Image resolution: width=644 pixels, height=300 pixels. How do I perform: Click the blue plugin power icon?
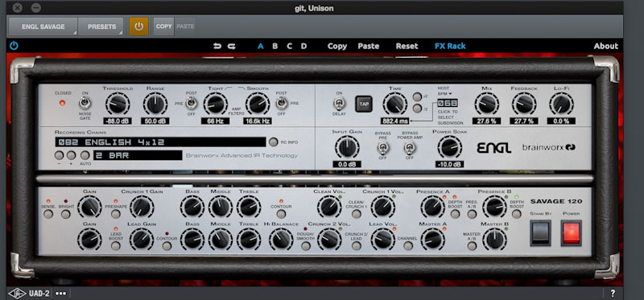14,46
